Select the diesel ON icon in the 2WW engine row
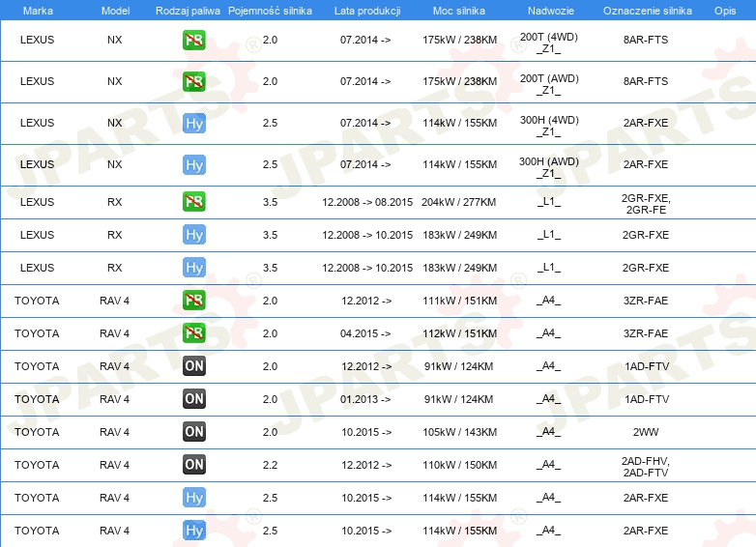The image size is (756, 547). [194, 432]
